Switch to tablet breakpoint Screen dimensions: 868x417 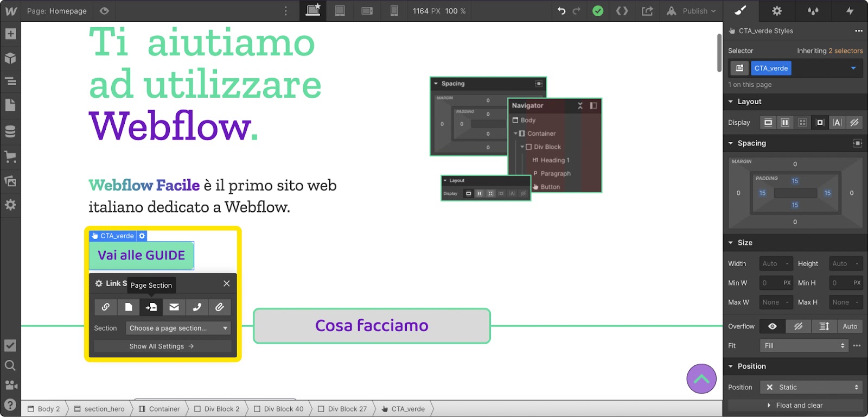click(340, 11)
